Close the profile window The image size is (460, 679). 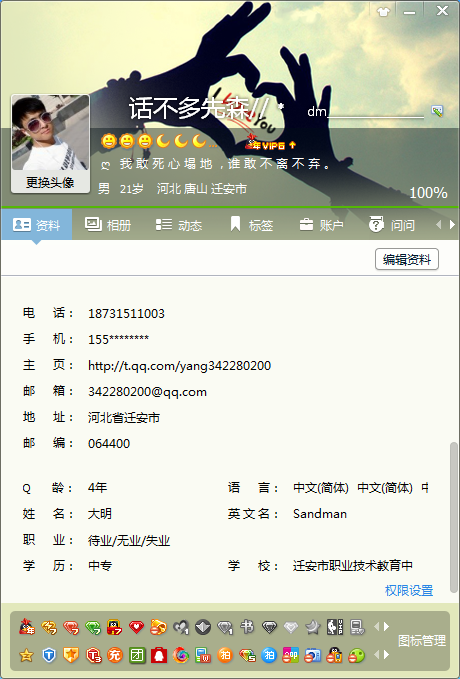pos(442,11)
